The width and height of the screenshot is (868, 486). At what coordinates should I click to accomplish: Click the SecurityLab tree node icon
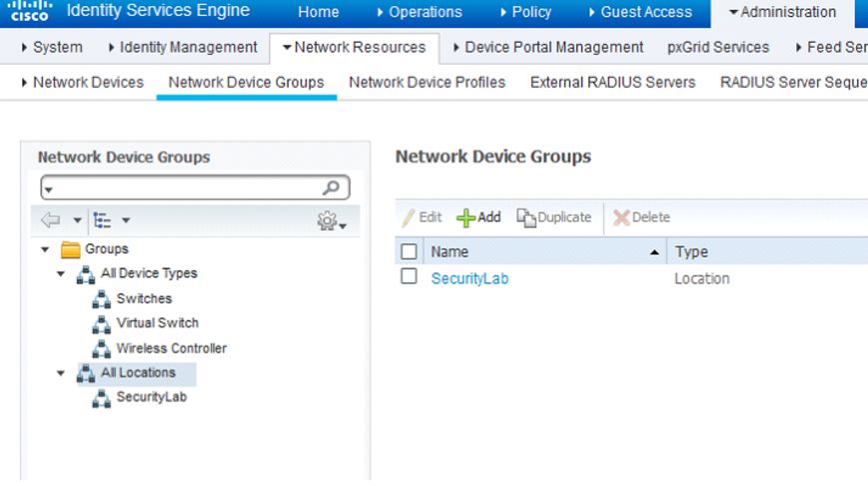coord(101,398)
